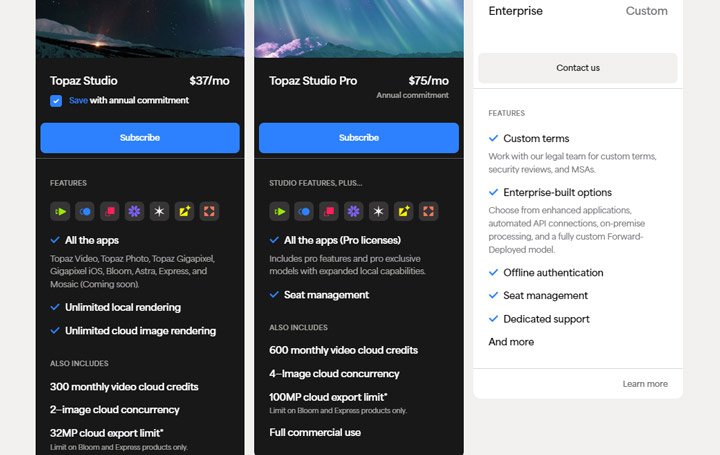
Task: Toggle the Save with annual commitment checkbox
Action: 56,101
